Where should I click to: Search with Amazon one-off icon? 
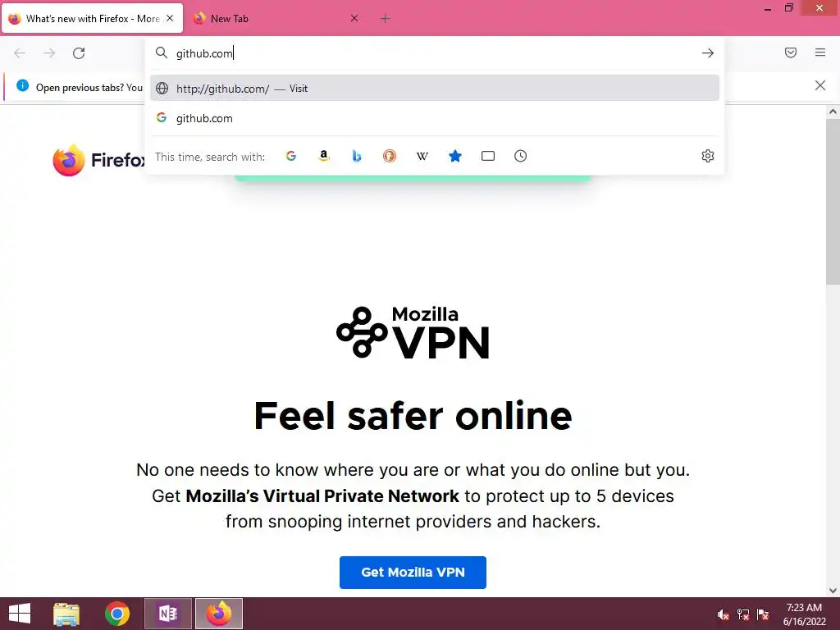[x=323, y=156]
